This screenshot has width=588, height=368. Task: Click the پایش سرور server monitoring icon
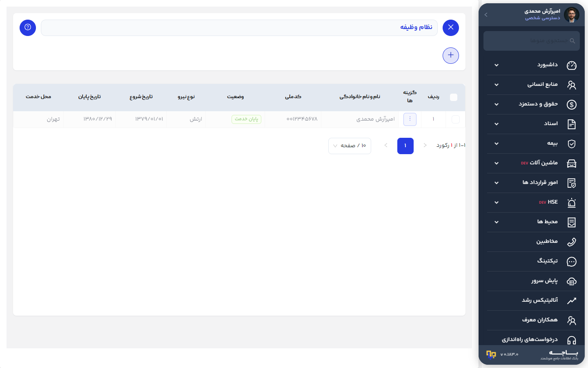click(x=572, y=281)
